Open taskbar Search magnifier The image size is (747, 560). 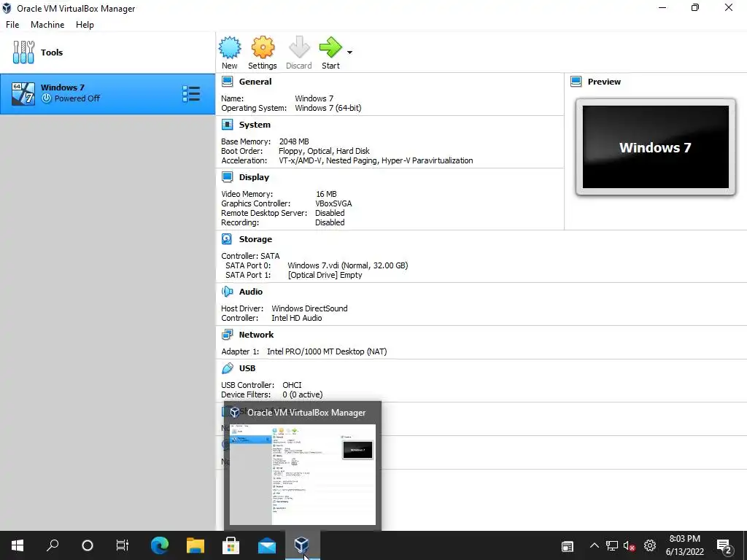click(53, 545)
